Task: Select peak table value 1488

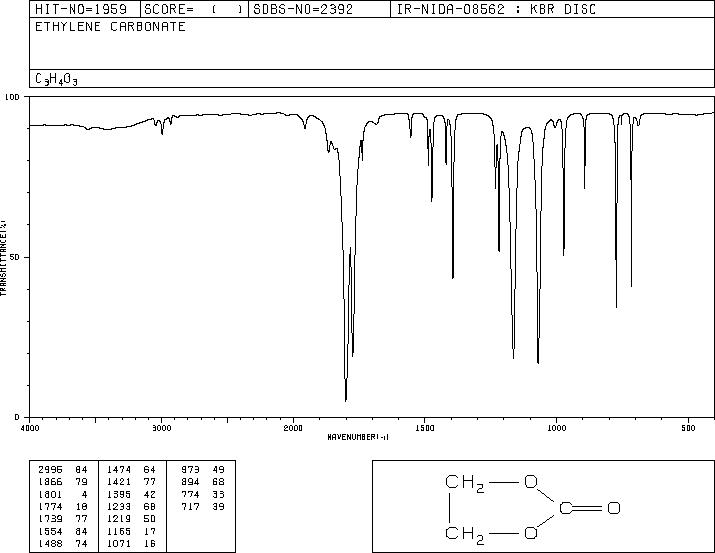Action: 50,544
